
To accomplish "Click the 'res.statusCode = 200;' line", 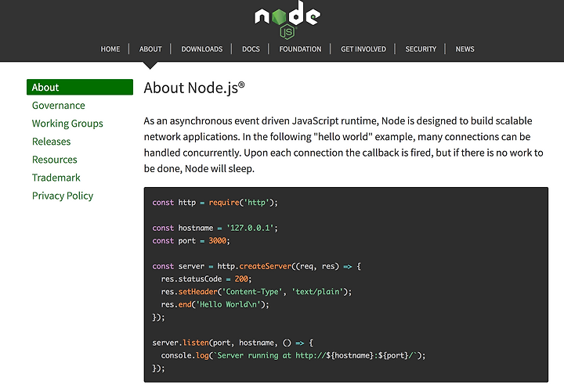I will 206,279.
